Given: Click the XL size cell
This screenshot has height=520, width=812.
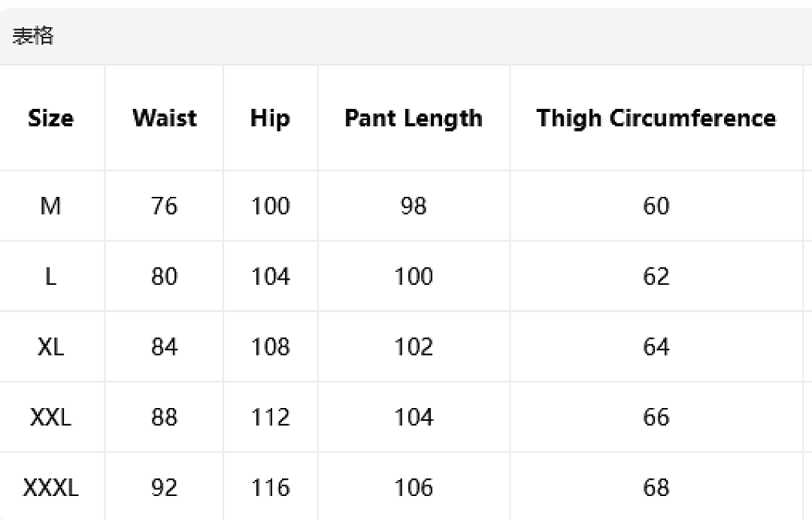Looking at the screenshot, I should (51, 346).
